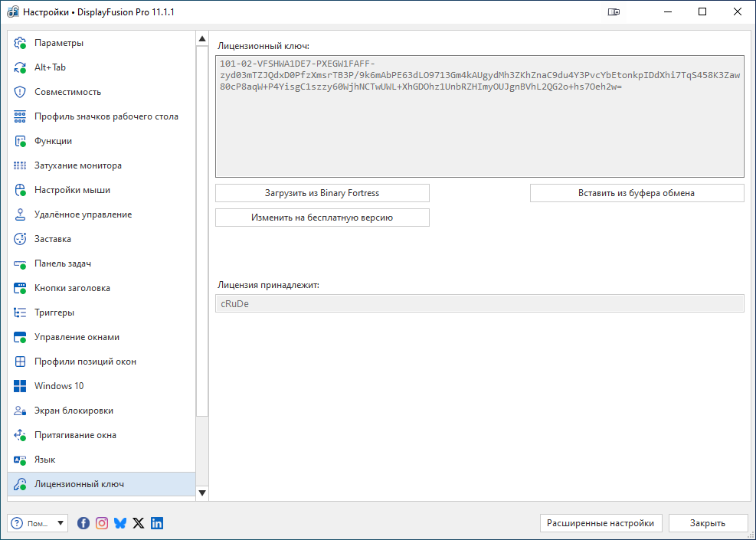
Task: Click the Alt+Tab sidebar icon
Action: [x=21, y=67]
